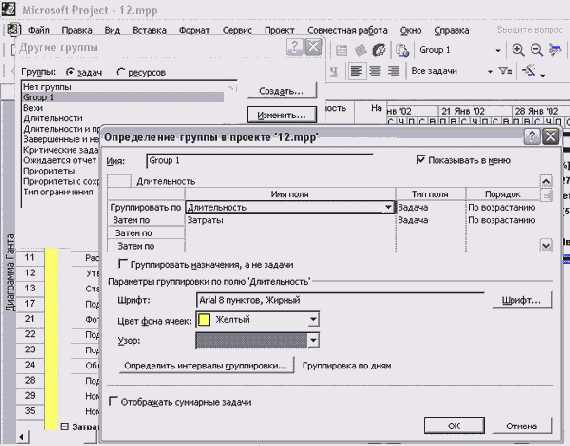Image resolution: width=570 pixels, height=446 pixels.
Task: Click the 'Шрифт...' button
Action: pos(522,300)
